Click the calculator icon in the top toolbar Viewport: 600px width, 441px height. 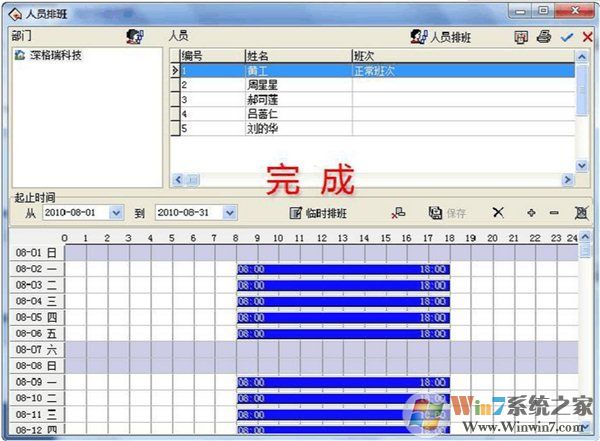(x=521, y=37)
